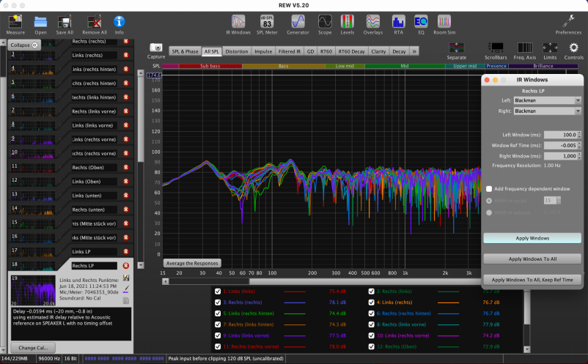Uncheck trace 5: Links (rechts hinten)

218,313
